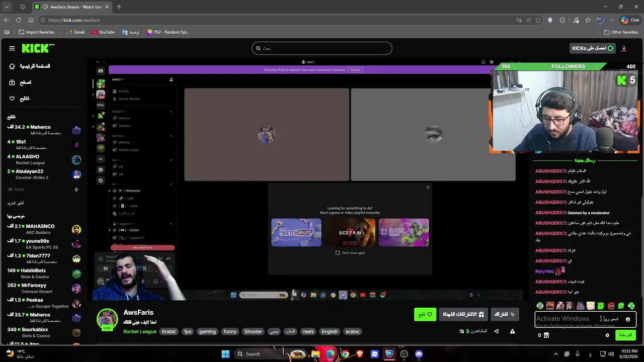The image size is (644, 362).
Task: Open 7idan7777 recommended channel
Action: pyautogui.click(x=44, y=258)
